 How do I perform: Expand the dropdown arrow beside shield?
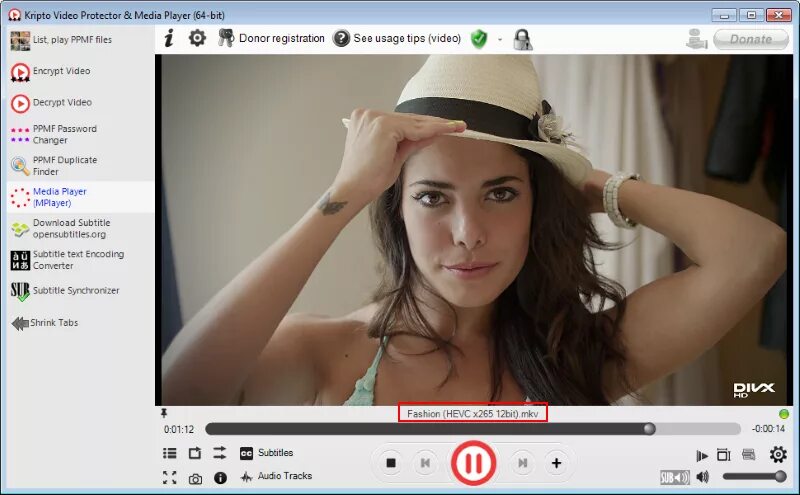[x=499, y=39]
